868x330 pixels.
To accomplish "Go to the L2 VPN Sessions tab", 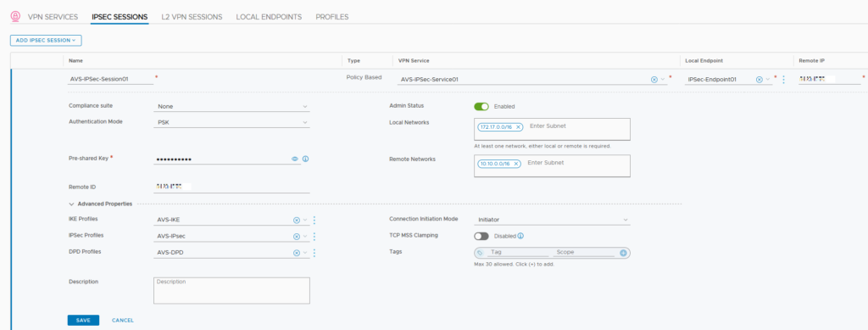I will pos(192,17).
